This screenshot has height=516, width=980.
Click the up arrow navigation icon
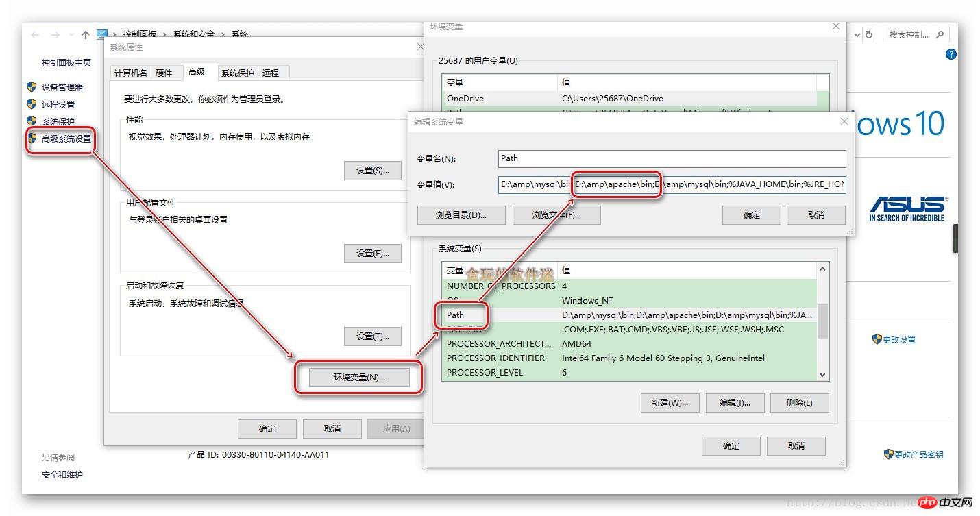coord(85,34)
